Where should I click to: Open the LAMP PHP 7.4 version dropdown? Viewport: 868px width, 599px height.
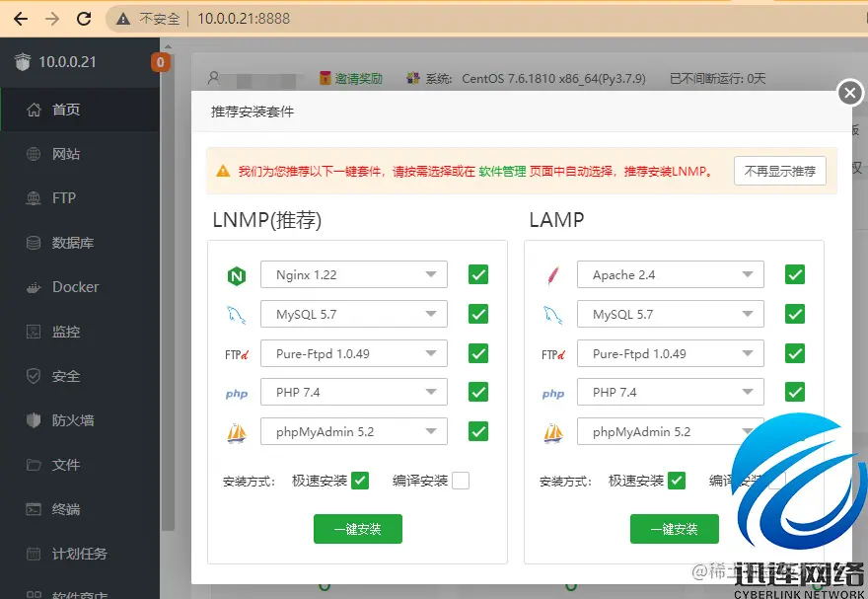671,392
